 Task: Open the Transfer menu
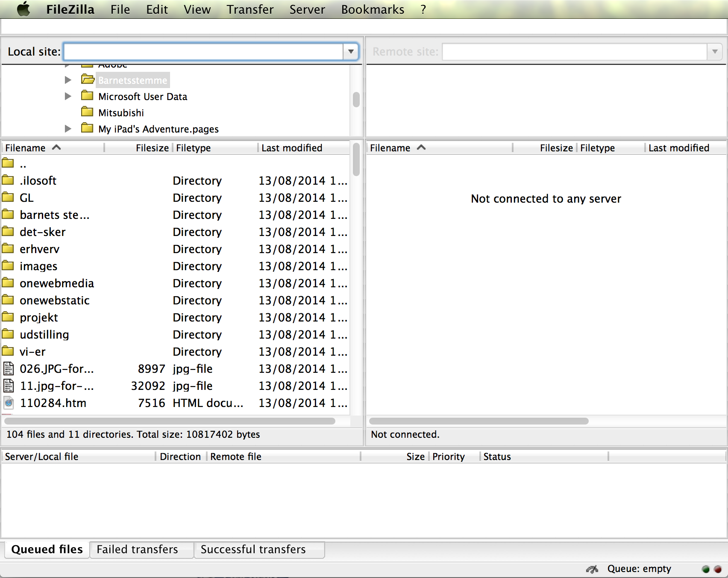point(250,9)
